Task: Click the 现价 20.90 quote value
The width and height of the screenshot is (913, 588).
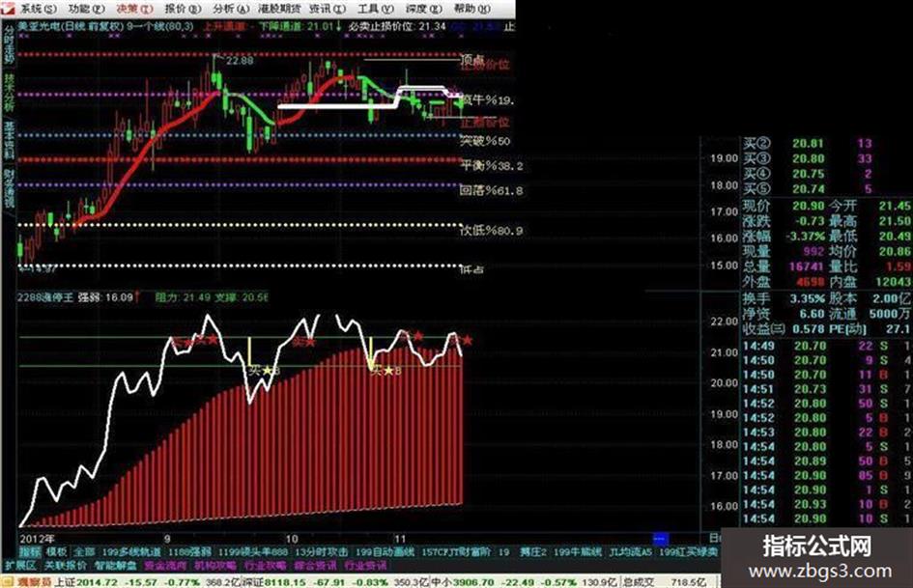Action: (809, 206)
